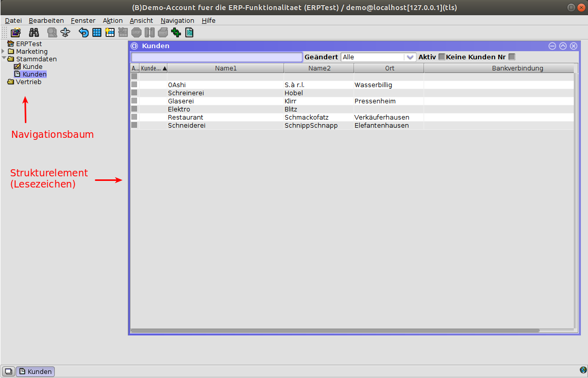588x378 pixels.
Task: Click the first toolbar icon with the star
Action: (x=16, y=33)
